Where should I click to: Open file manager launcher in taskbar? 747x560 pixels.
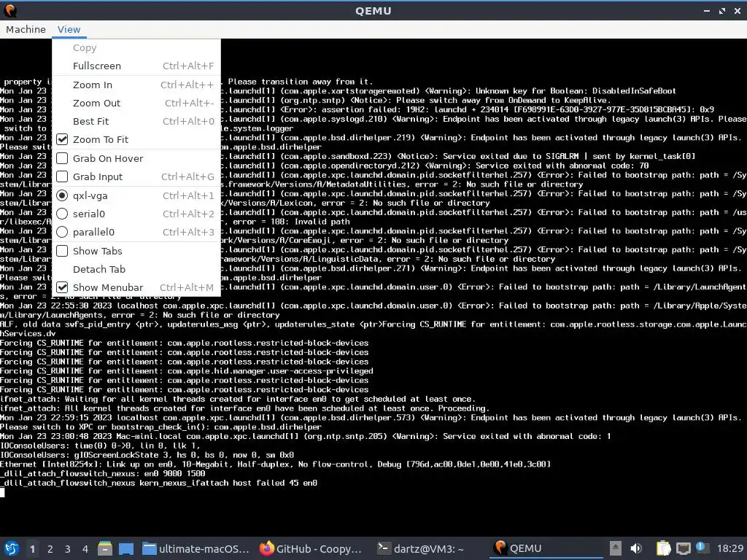pos(105,548)
